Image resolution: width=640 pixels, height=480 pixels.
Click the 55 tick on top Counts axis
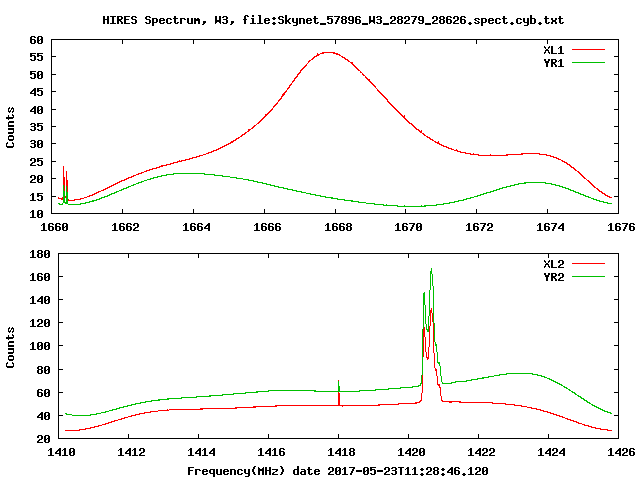(x=36, y=57)
